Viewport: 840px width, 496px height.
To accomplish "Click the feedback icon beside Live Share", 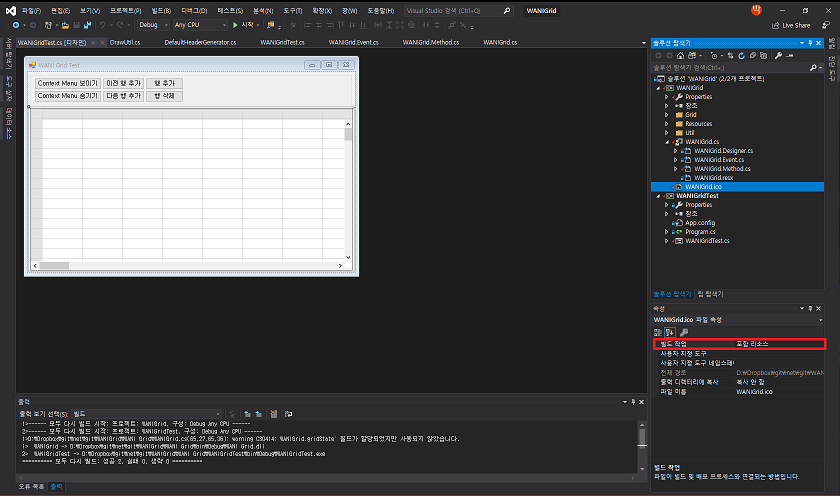I will click(826, 25).
